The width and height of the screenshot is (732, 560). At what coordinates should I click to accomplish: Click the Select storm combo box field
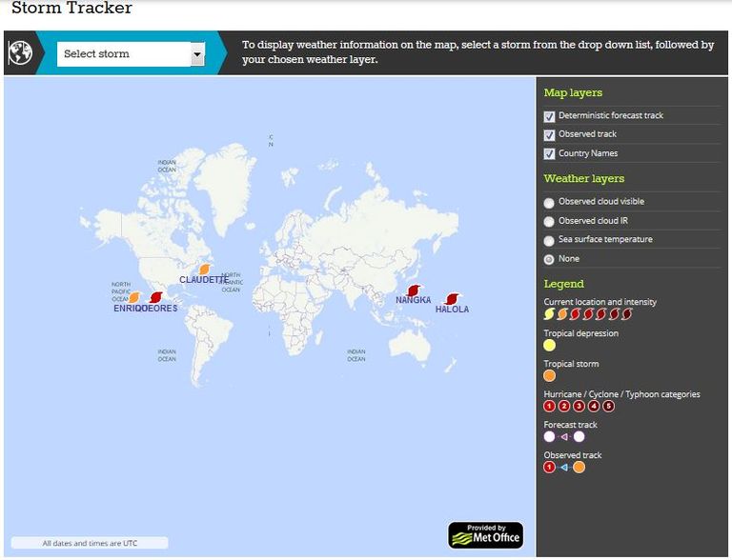click(131, 54)
